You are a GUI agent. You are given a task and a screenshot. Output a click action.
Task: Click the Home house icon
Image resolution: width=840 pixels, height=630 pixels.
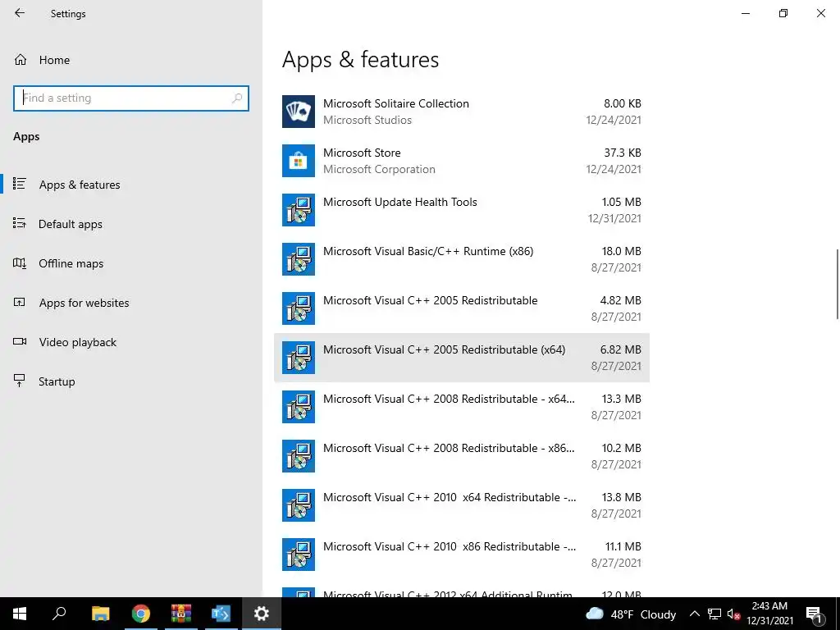tap(21, 59)
